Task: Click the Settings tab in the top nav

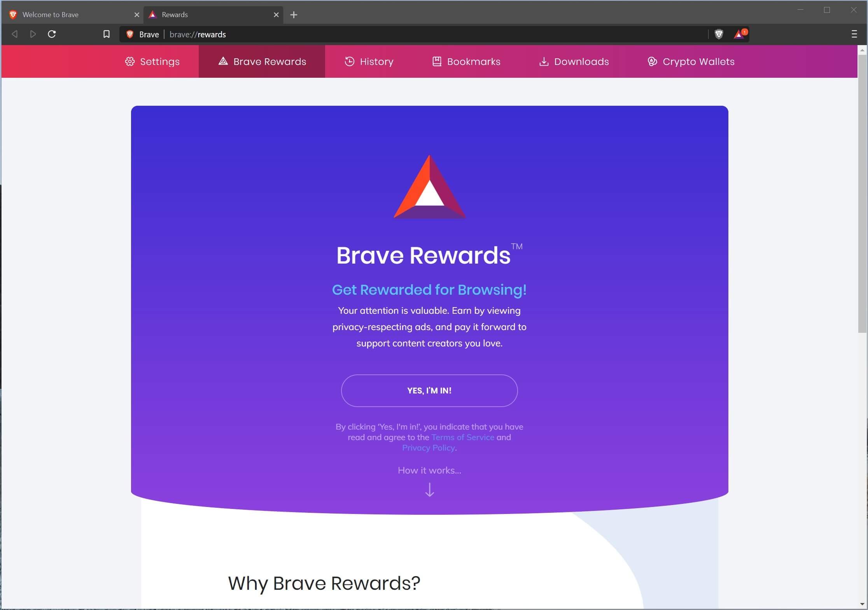Action: [152, 61]
